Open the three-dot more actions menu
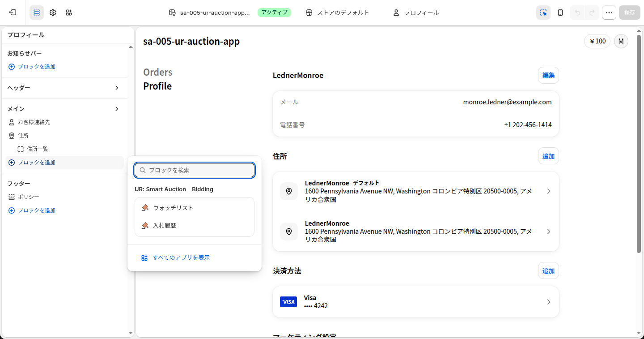Screen dimensions: 644x339 point(609,13)
